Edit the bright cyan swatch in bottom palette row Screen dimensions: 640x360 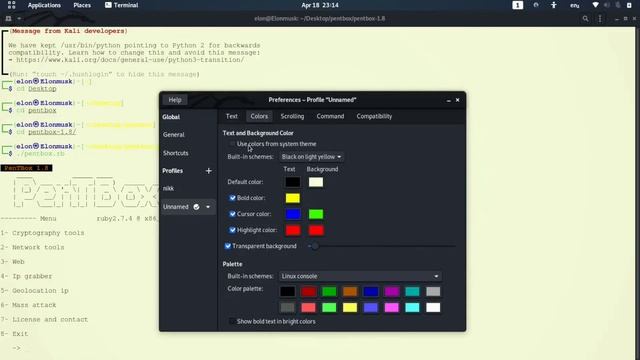pyautogui.click(x=412, y=307)
